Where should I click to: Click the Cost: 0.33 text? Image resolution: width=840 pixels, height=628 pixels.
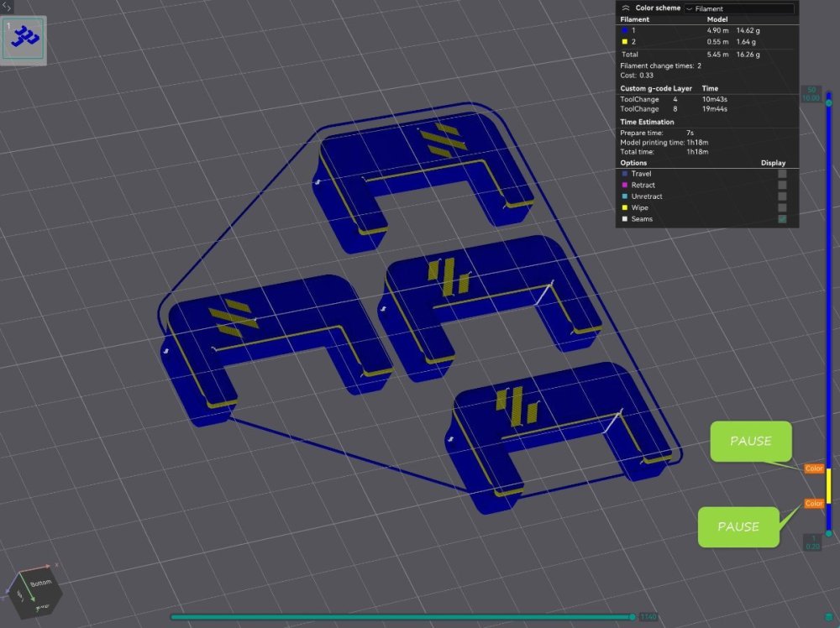coord(637,76)
